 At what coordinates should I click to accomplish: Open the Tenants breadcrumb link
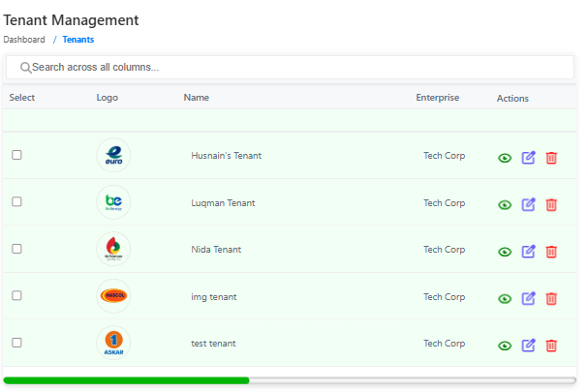78,40
